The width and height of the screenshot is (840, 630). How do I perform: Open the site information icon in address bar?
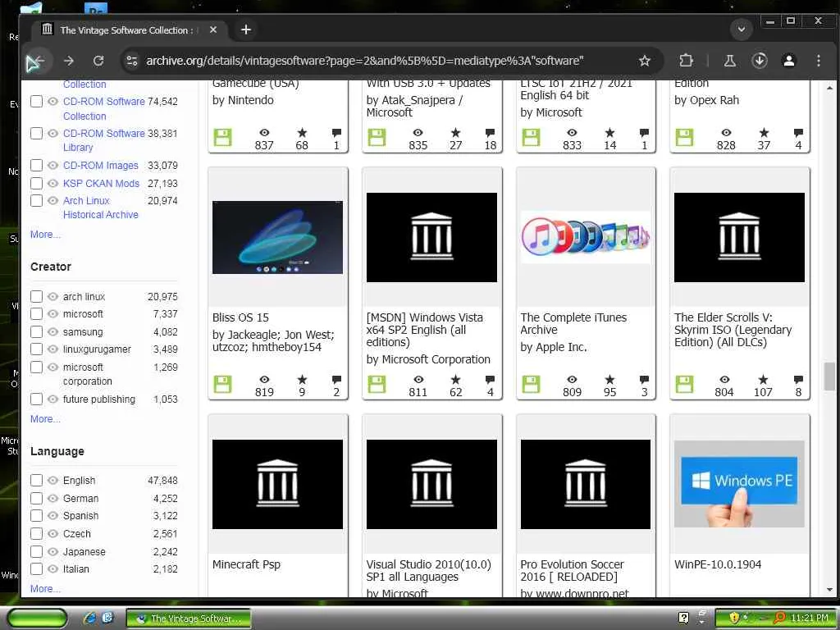click(132, 61)
